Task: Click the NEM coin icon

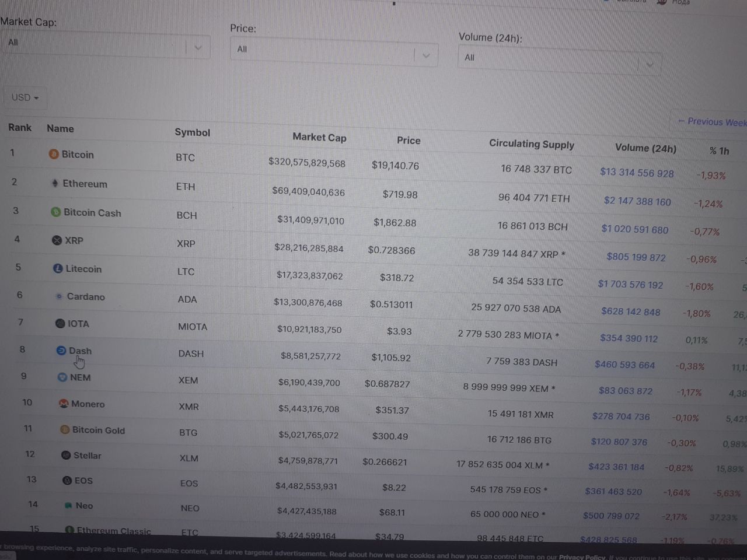Action: coord(62,377)
